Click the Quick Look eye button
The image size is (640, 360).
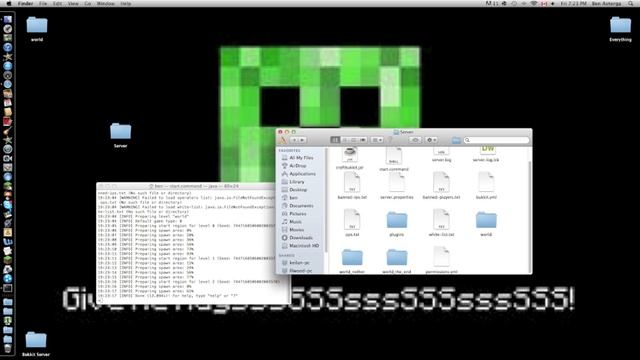click(416, 140)
